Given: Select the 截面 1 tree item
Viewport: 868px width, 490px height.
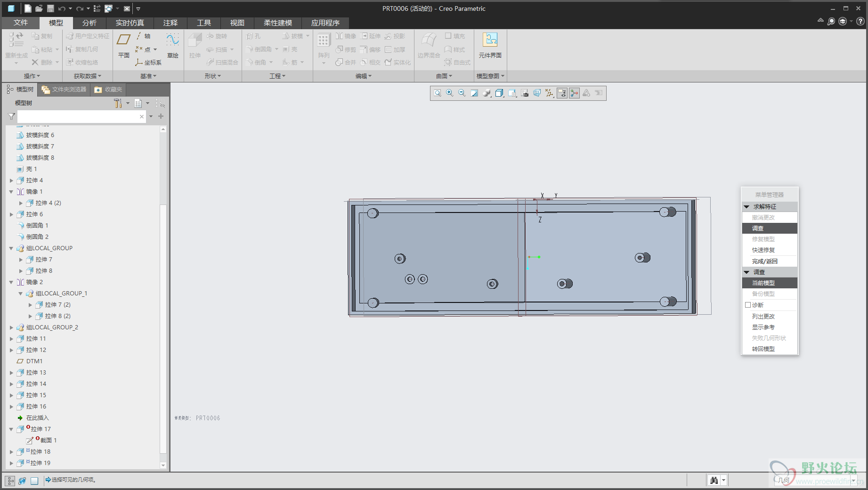Looking at the screenshot, I should (x=41, y=441).
